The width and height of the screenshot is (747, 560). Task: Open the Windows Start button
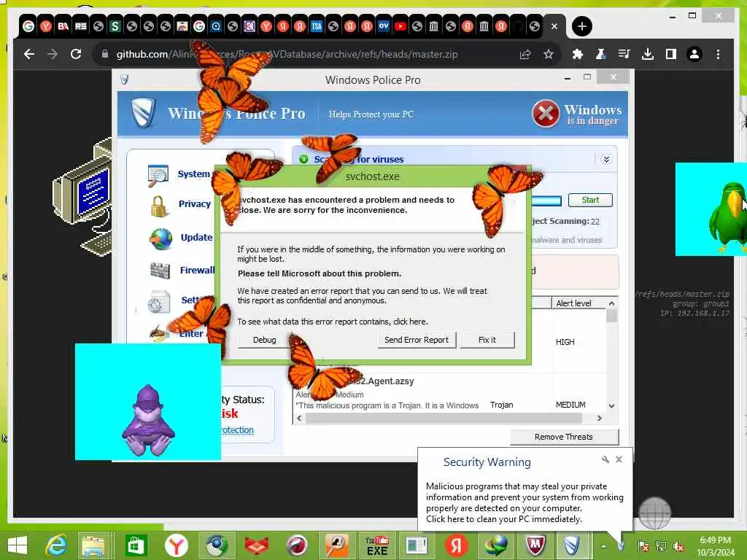point(18,545)
